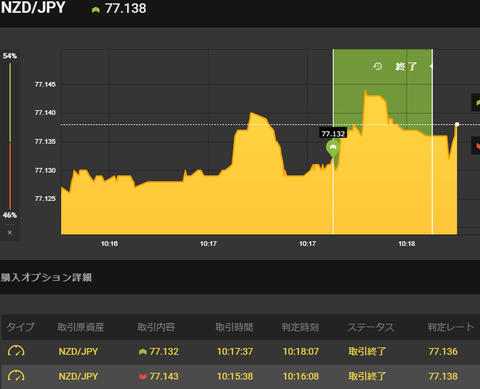Click red down arrow in 77.143 trade row
Image resolution: width=480 pixels, height=389 pixels.
(143, 377)
